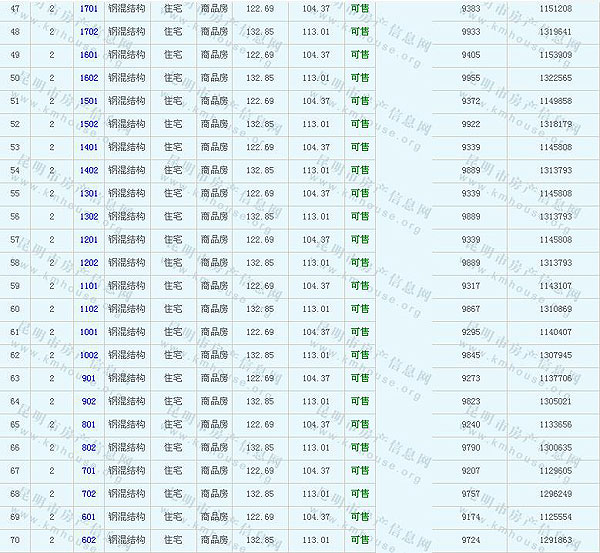The width and height of the screenshot is (600, 553).
Task: Select room 1302 link
Action: (x=89, y=216)
